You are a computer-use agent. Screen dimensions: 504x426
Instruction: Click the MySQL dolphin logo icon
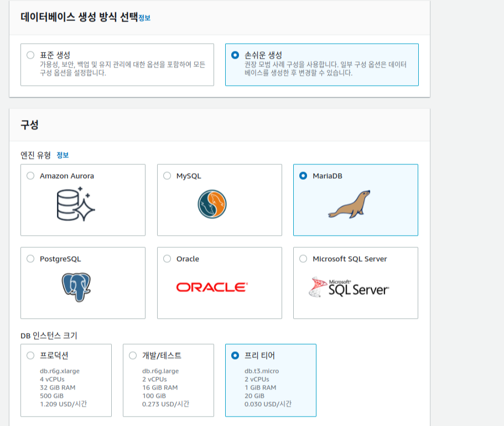[212, 204]
